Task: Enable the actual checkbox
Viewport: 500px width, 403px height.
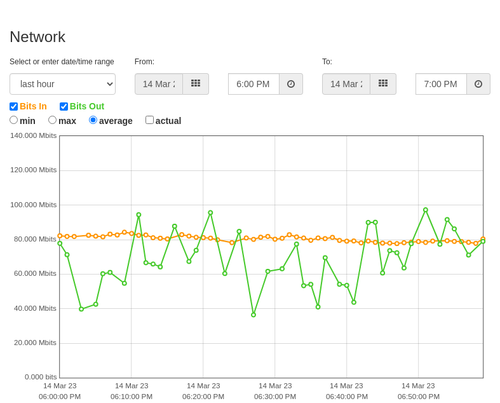Action: pyautogui.click(x=150, y=120)
